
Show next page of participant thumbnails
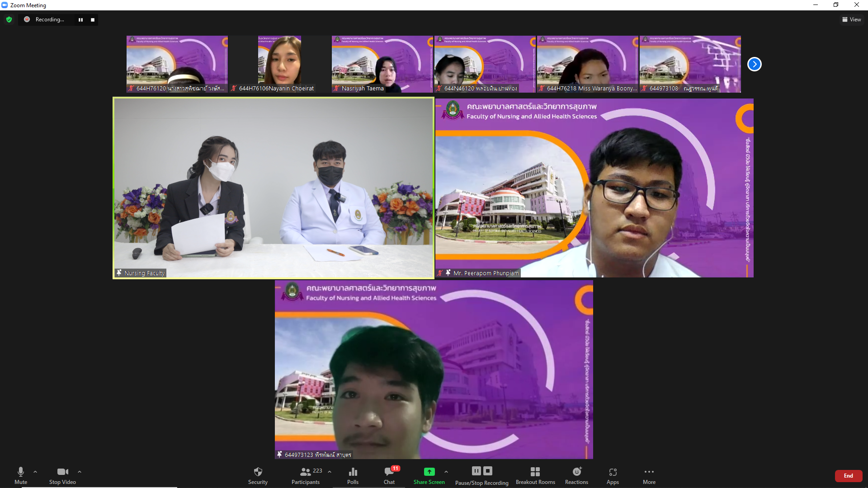[754, 64]
